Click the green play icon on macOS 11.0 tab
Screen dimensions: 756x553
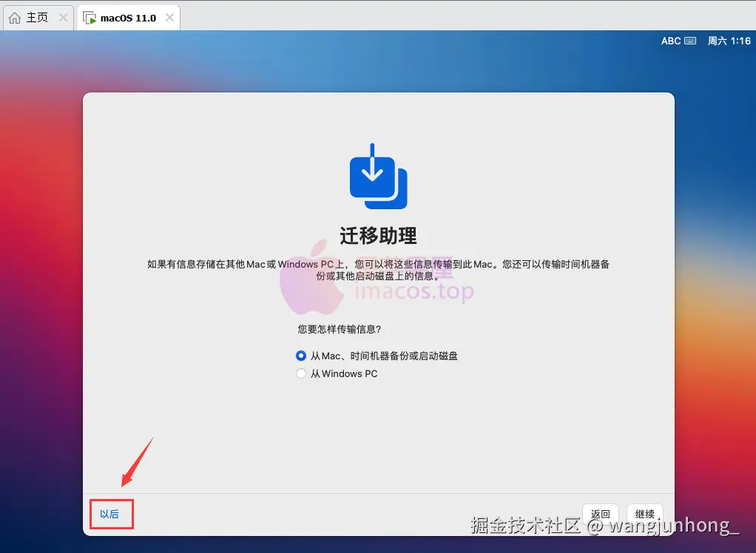[89, 16]
